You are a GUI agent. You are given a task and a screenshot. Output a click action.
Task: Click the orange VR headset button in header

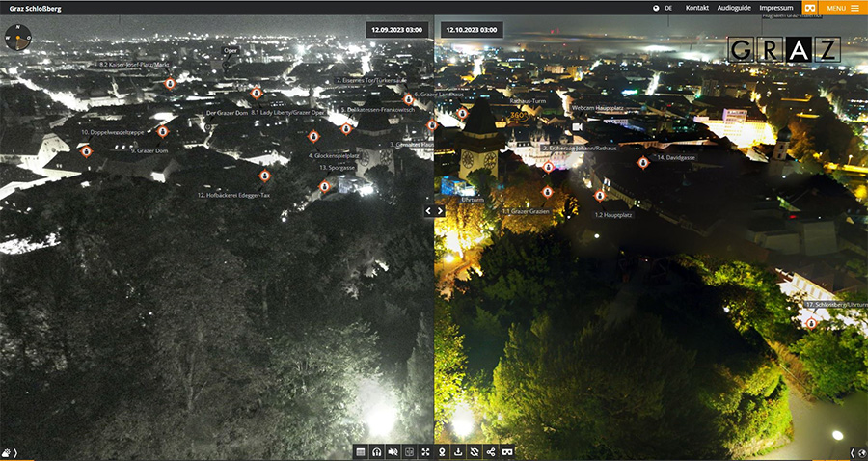810,8
